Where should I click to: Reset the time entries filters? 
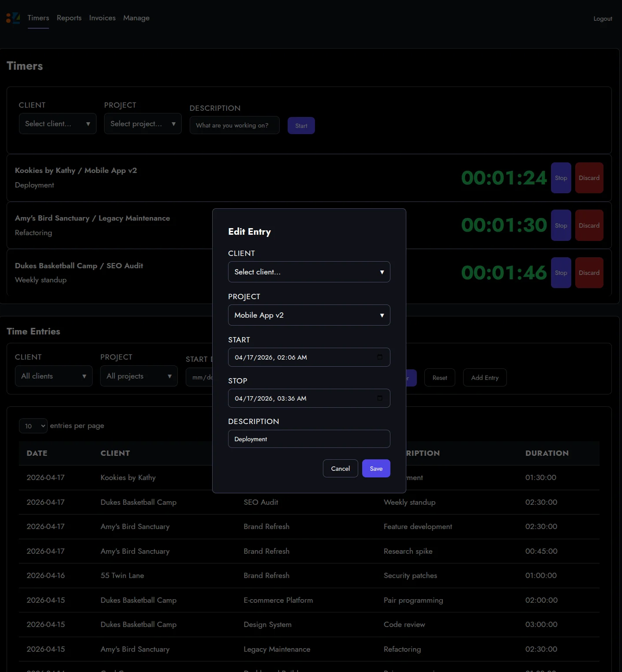click(439, 378)
